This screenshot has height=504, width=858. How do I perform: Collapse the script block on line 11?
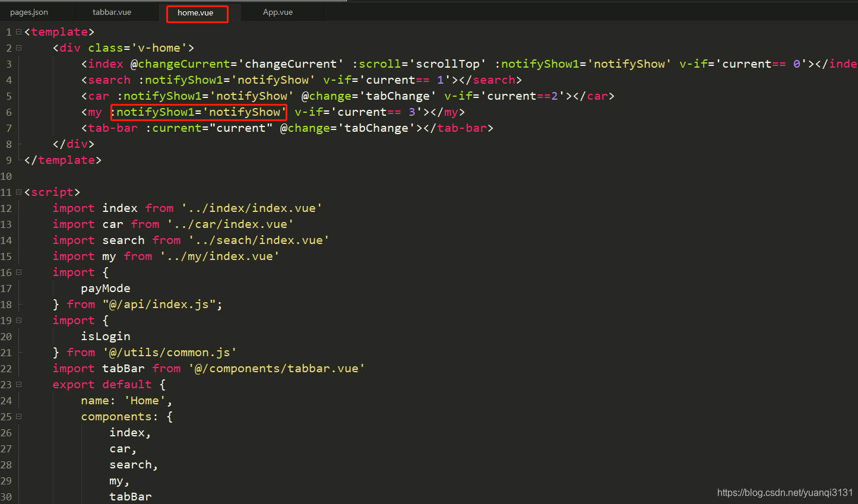(x=19, y=192)
